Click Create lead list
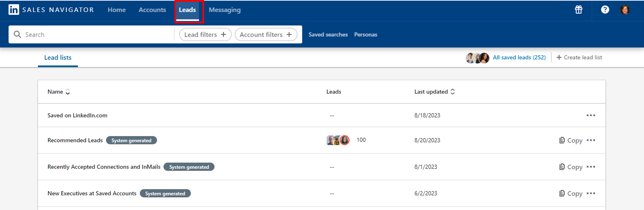The image size is (644, 210). pyautogui.click(x=579, y=58)
